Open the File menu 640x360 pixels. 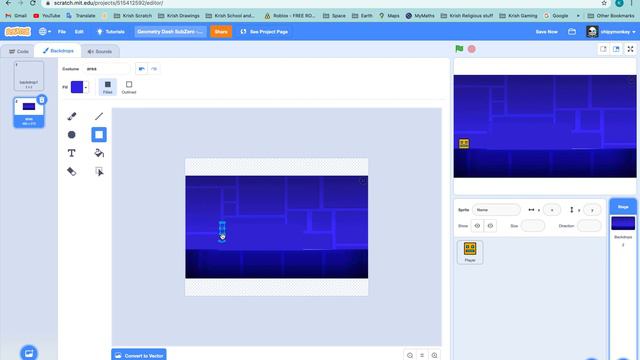[62, 31]
